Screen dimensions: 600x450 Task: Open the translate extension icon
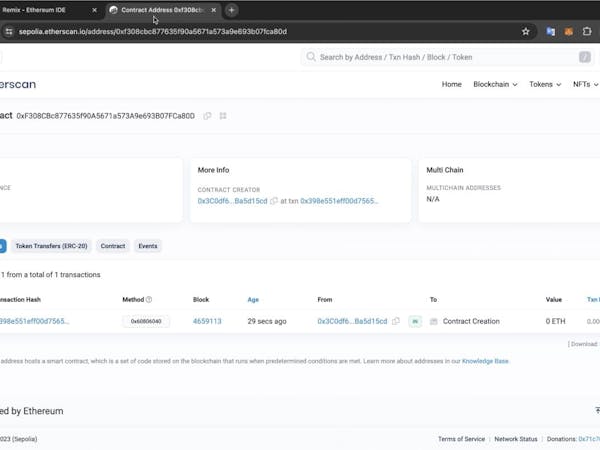click(x=550, y=32)
